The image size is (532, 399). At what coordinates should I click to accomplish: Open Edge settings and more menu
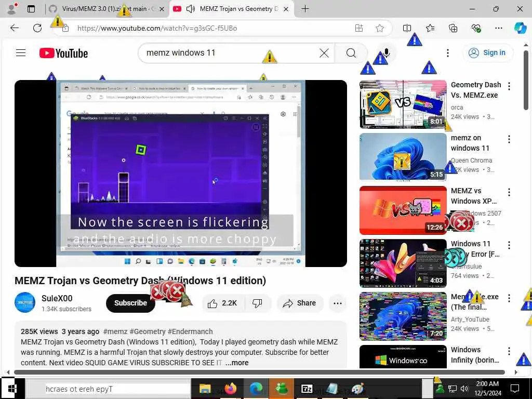(x=499, y=28)
